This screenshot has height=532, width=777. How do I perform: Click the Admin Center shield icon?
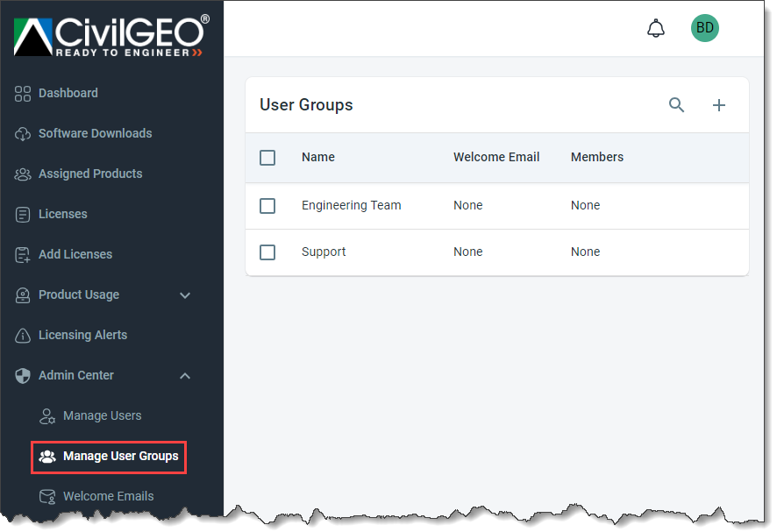[23, 375]
